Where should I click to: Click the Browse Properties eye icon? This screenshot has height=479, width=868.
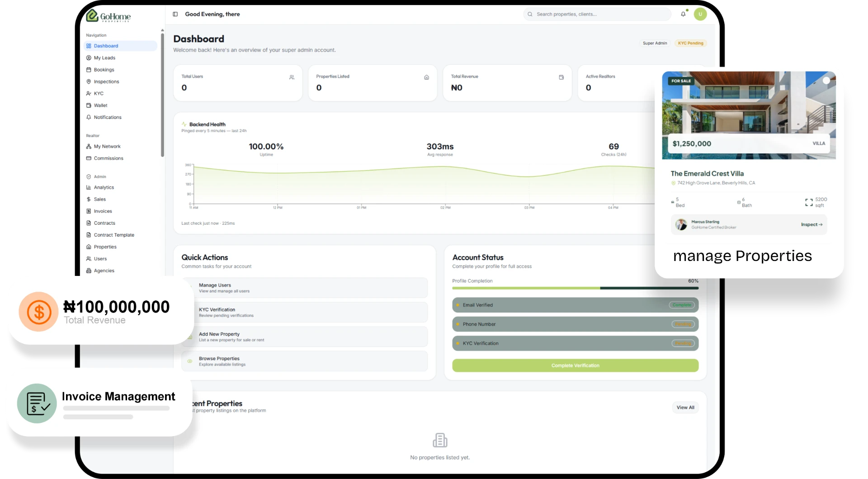[x=190, y=361]
